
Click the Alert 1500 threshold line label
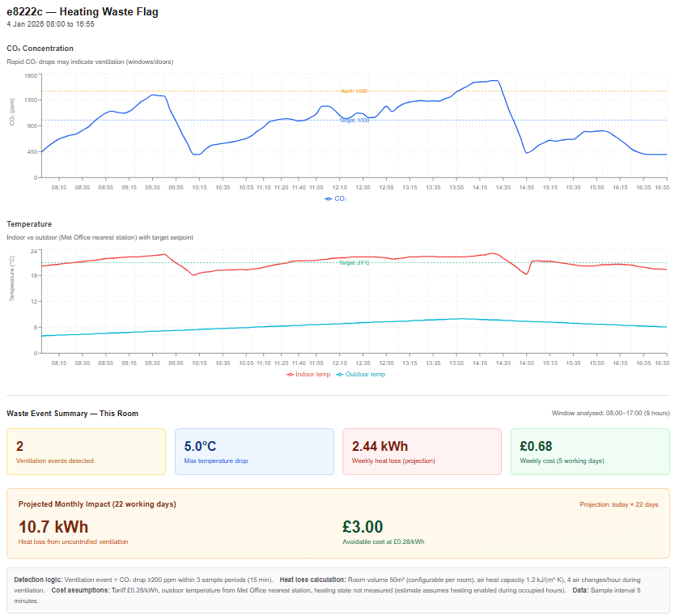pos(353,91)
